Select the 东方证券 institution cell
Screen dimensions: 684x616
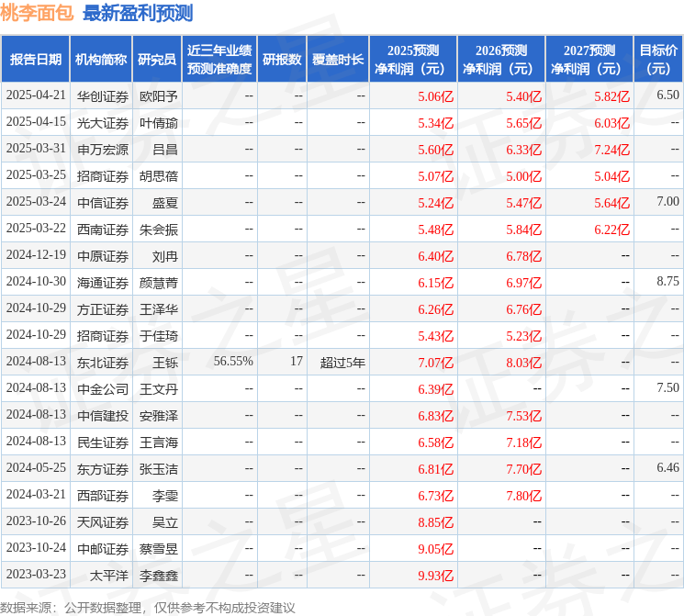(x=103, y=469)
